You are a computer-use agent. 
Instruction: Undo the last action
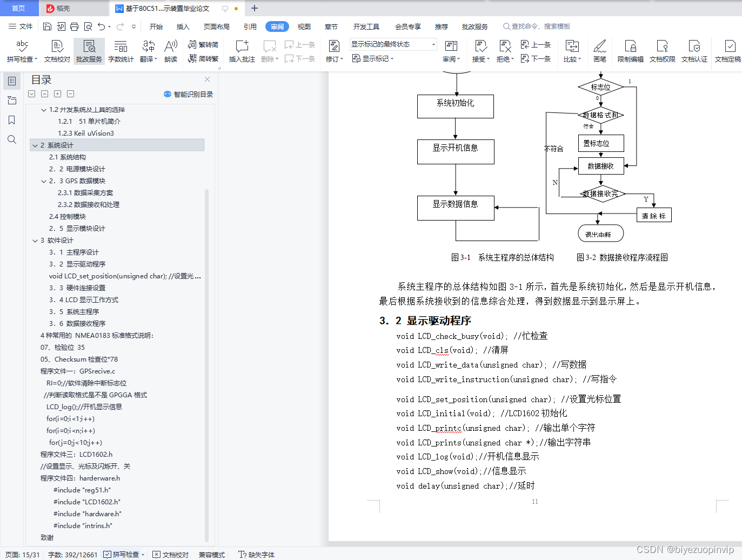pyautogui.click(x=101, y=26)
